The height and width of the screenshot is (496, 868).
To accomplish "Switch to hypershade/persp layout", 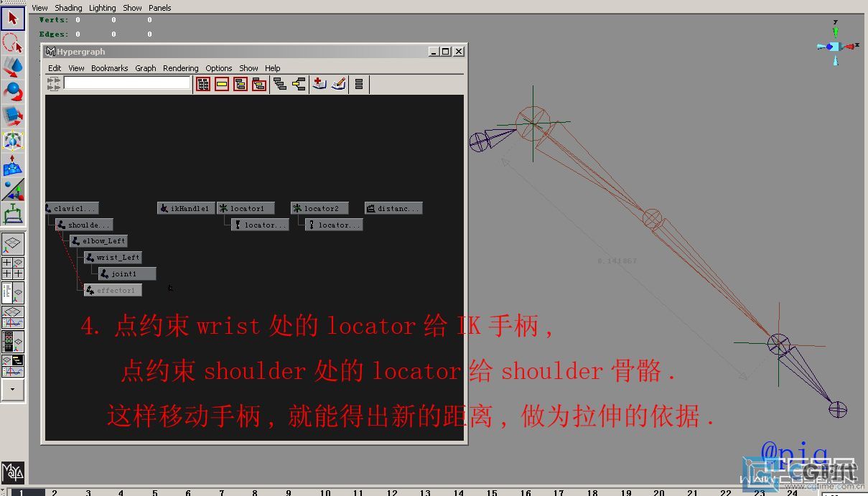I will [13, 342].
